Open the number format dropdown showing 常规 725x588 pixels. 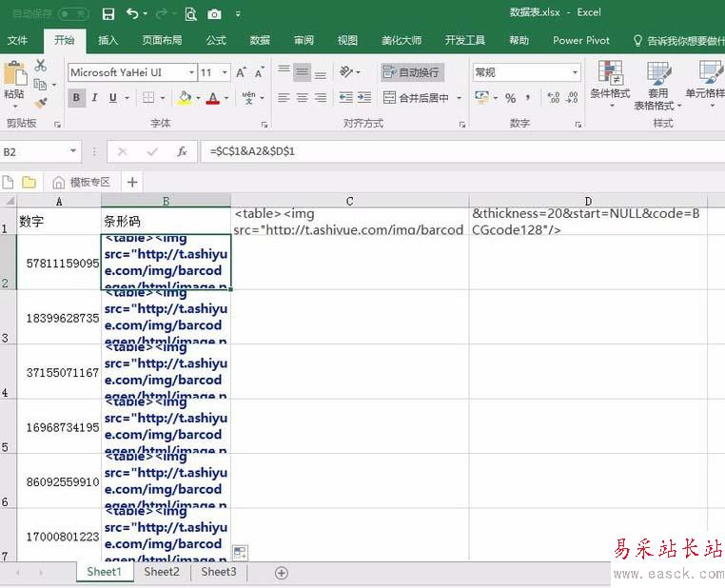click(x=575, y=72)
